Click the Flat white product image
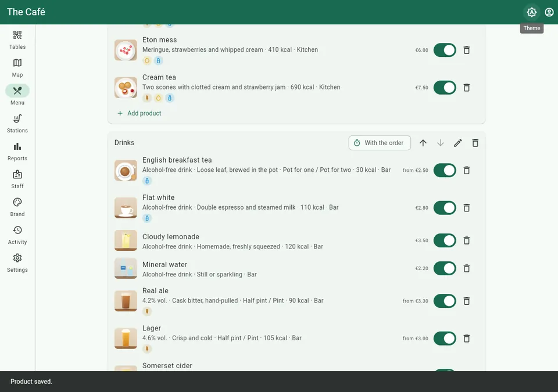 126,208
